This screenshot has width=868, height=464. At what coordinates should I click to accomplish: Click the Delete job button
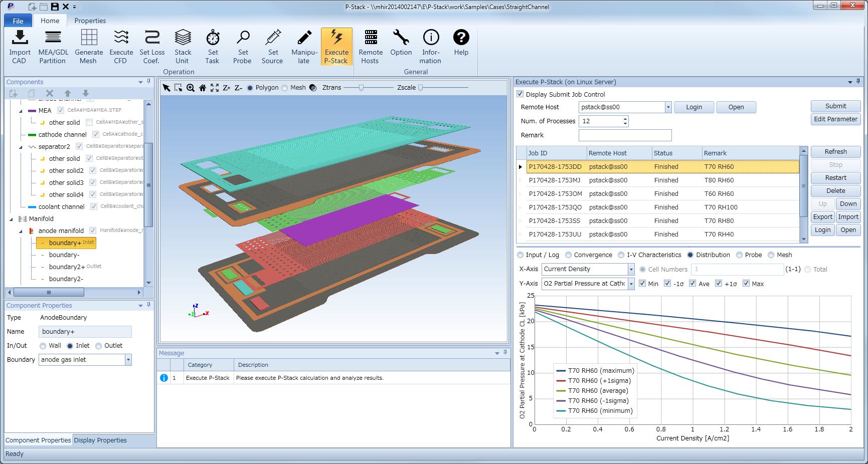pos(835,191)
